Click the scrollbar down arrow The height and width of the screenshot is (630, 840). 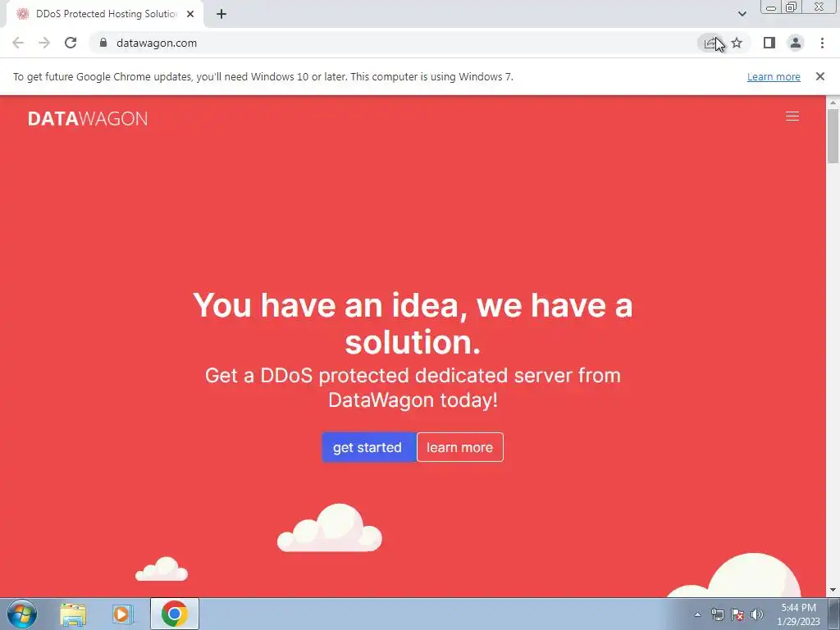tap(833, 590)
